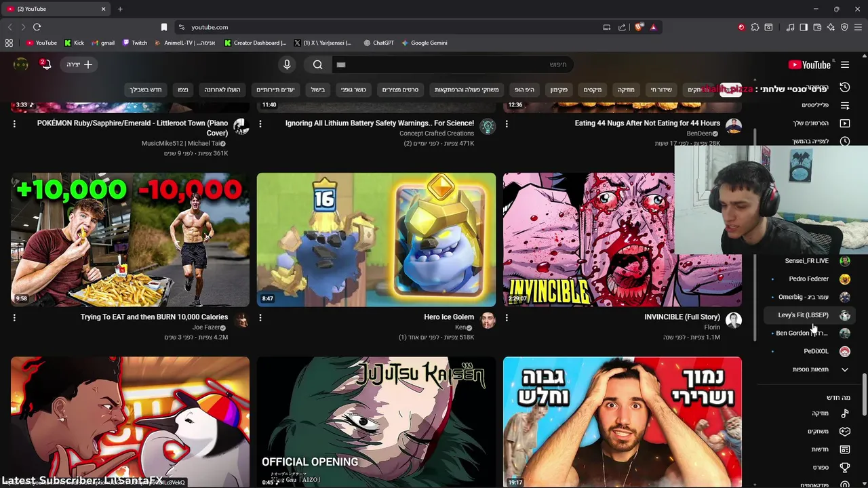Click the יצירה create button

pyautogui.click(x=79, y=64)
